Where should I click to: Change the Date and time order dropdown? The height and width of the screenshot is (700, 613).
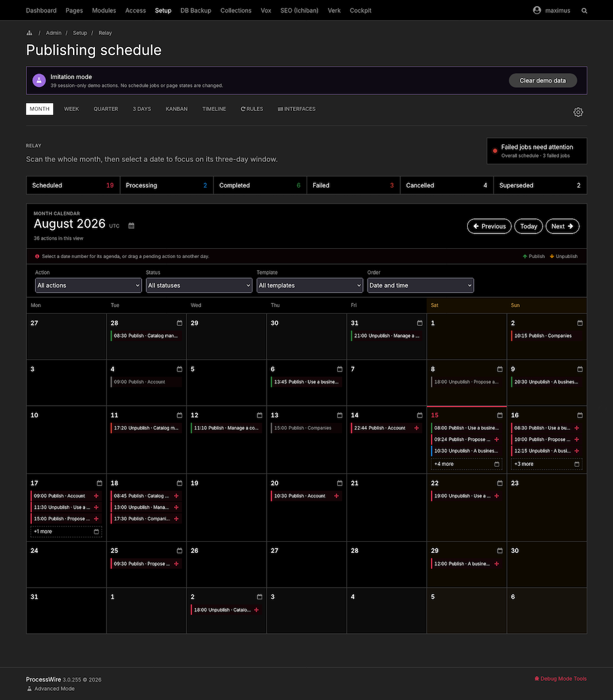(x=421, y=285)
